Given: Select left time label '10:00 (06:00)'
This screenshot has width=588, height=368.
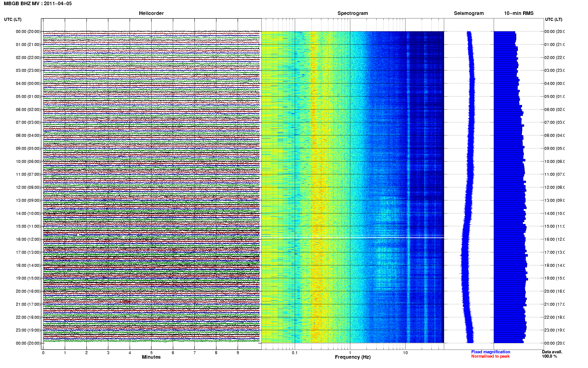Looking at the screenshot, I should pos(28,161).
